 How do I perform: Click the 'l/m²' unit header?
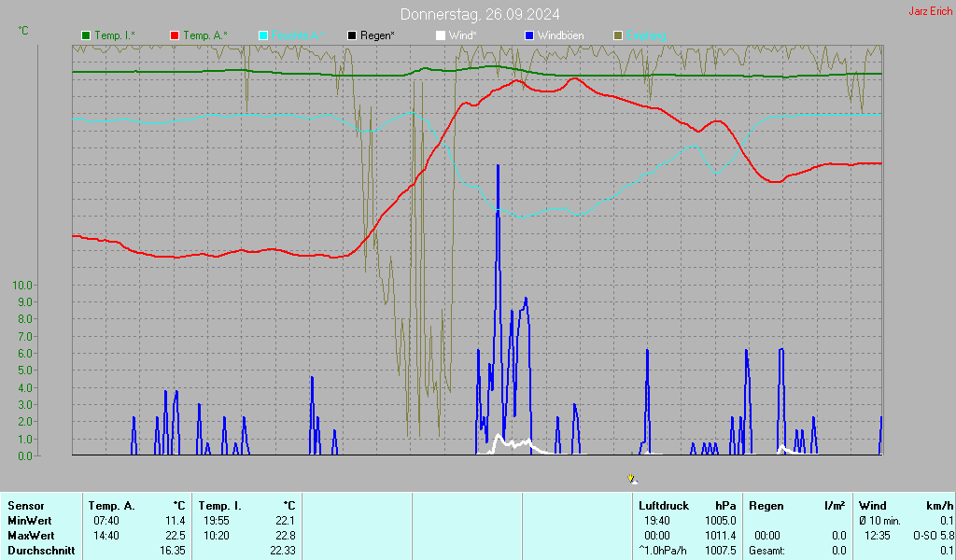836,506
